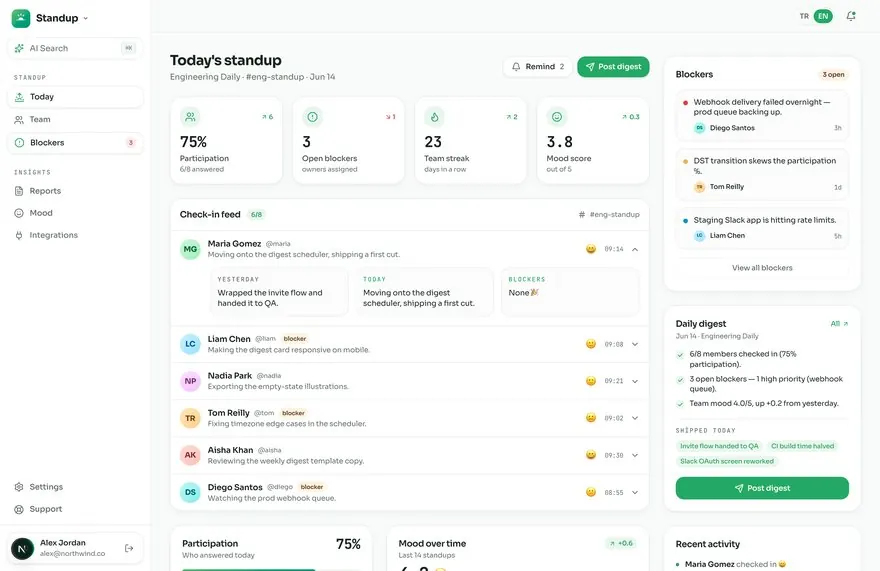Image resolution: width=880 pixels, height=571 pixels.
Task: Click Post digest in Daily digest card
Action: (762, 488)
